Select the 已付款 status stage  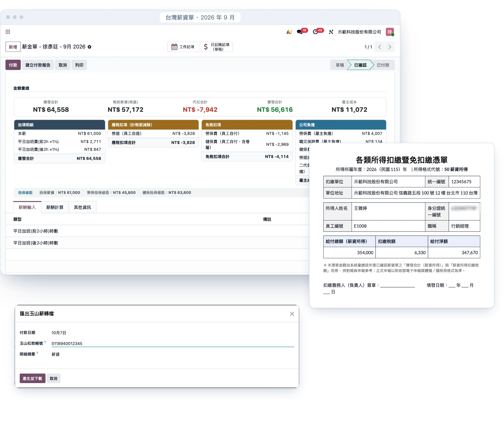click(x=383, y=65)
